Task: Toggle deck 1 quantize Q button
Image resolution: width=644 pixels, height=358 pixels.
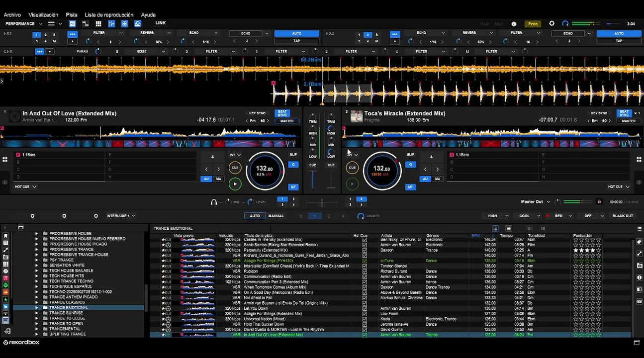Action: (x=293, y=165)
